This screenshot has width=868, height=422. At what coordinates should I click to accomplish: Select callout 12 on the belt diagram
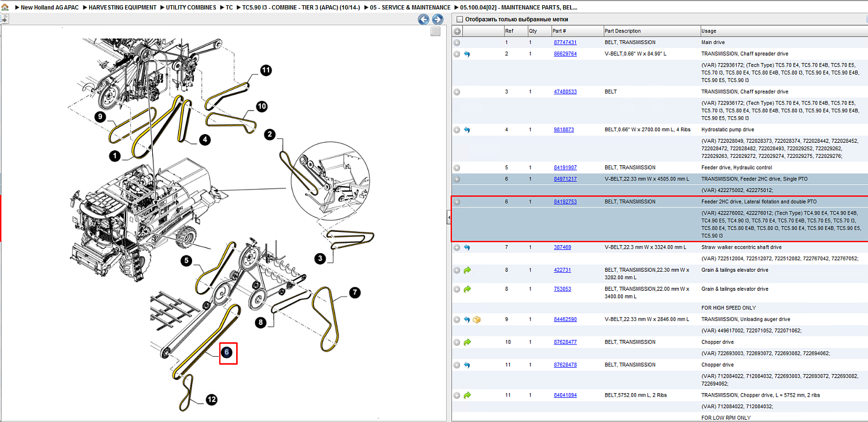tap(211, 399)
